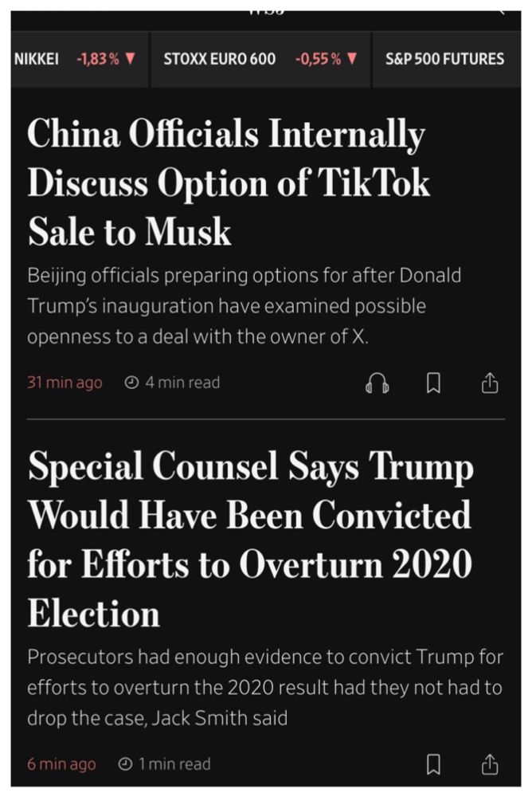Image resolution: width=532 pixels, height=797 pixels.
Task: Click the red down triangle beside NIKKEI
Action: pos(129,57)
